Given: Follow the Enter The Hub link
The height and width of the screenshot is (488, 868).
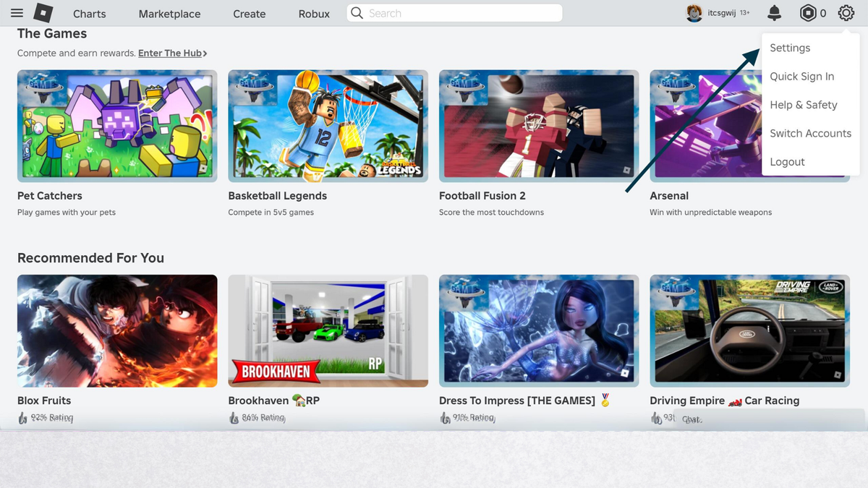Looking at the screenshot, I should tap(173, 53).
